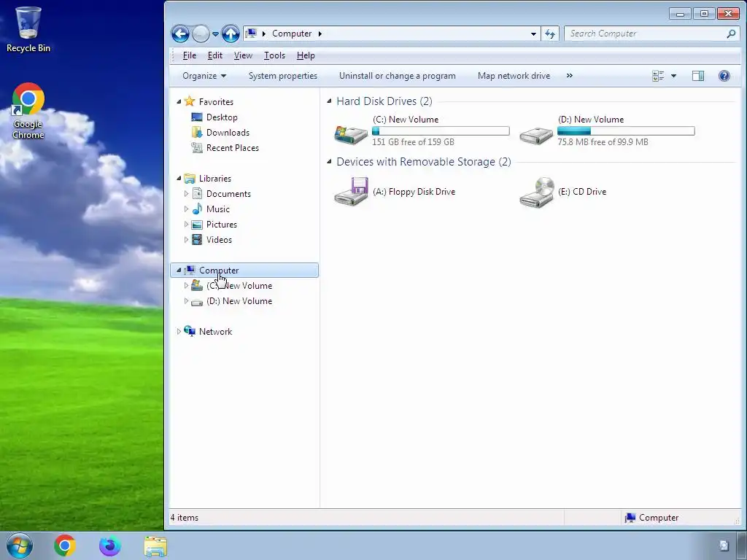Open the Help menu

click(306, 55)
